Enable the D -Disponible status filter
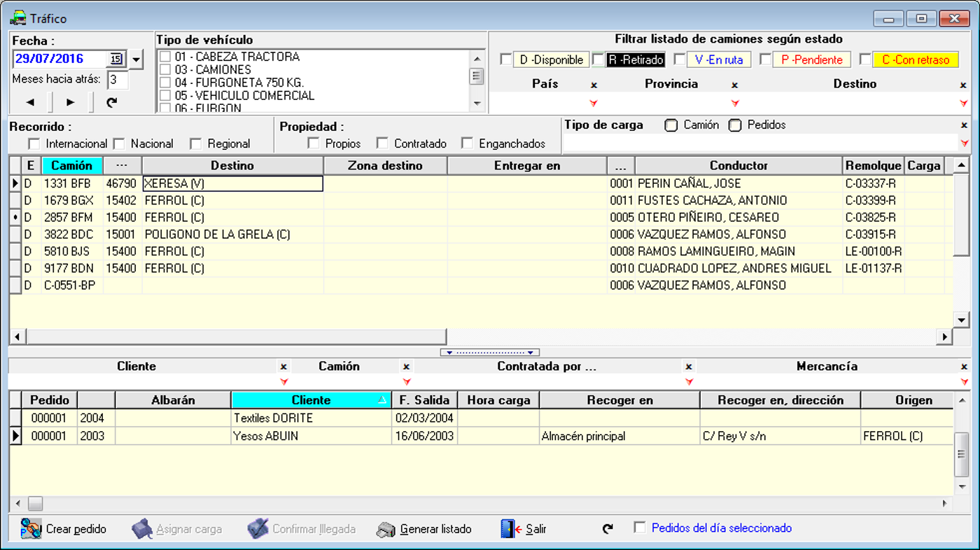The width and height of the screenshot is (980, 550). [506, 60]
